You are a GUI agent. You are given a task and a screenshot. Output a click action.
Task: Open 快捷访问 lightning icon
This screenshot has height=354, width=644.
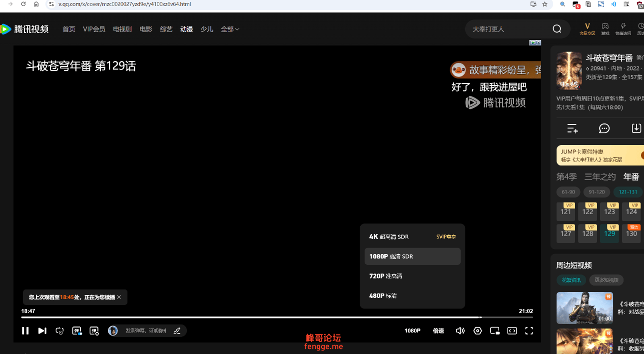[x=623, y=28]
